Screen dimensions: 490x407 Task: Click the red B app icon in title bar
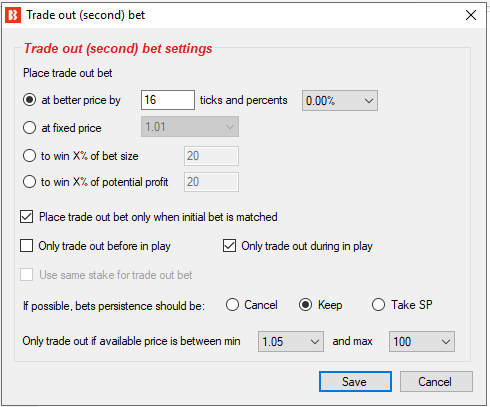coord(13,15)
